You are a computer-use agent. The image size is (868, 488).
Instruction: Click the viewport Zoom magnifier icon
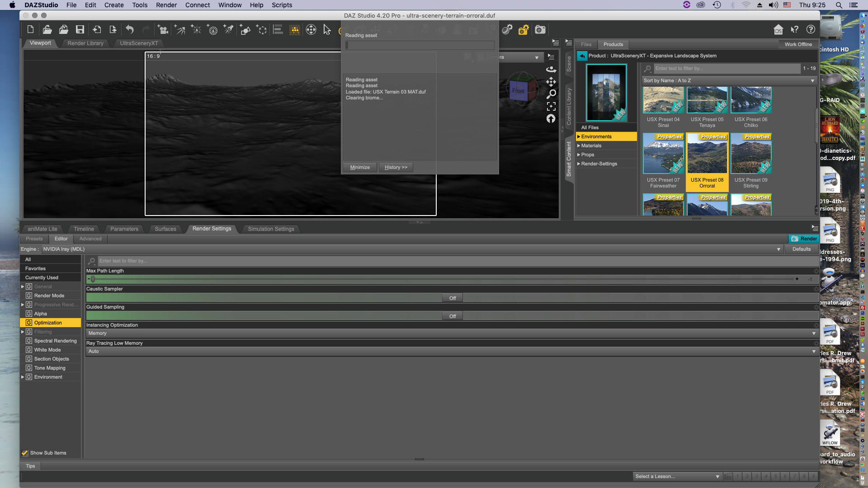(x=551, y=94)
